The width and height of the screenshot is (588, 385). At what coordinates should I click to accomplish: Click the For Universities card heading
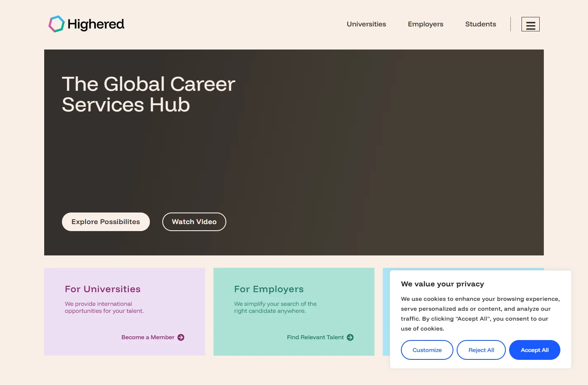coord(102,289)
